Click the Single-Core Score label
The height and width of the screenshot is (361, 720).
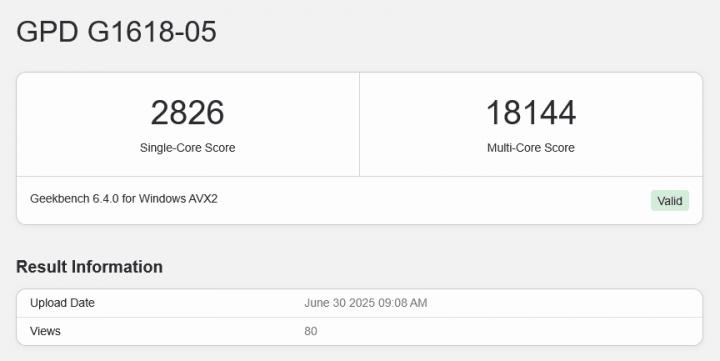[x=187, y=147]
